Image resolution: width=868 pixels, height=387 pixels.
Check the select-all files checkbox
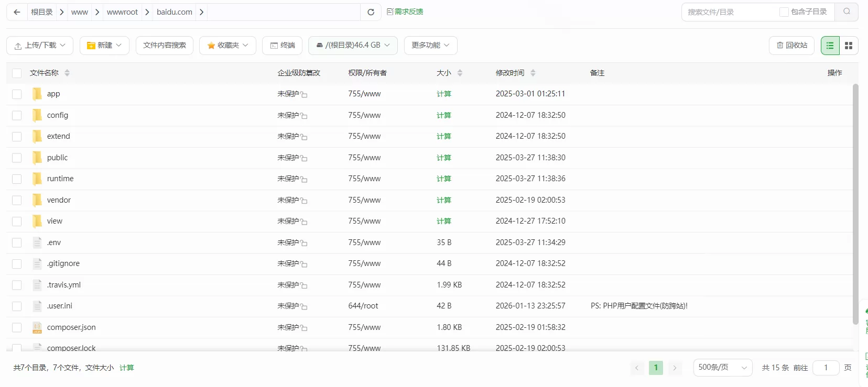pos(17,73)
